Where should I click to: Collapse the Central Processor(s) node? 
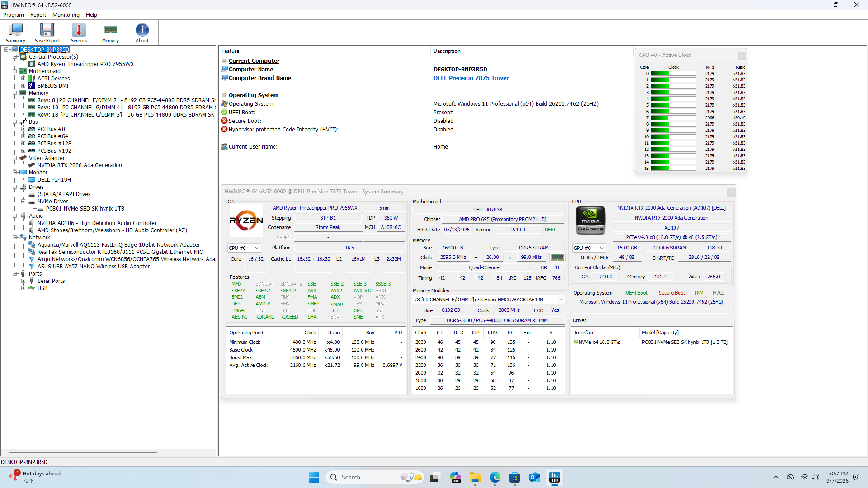click(x=15, y=57)
